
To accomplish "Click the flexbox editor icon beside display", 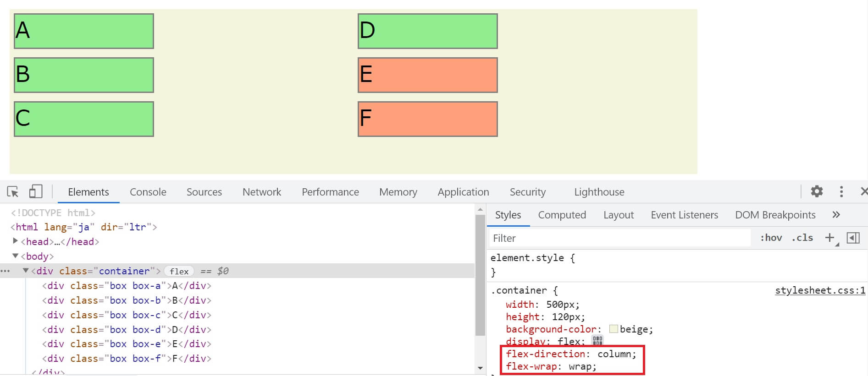I will tap(597, 340).
